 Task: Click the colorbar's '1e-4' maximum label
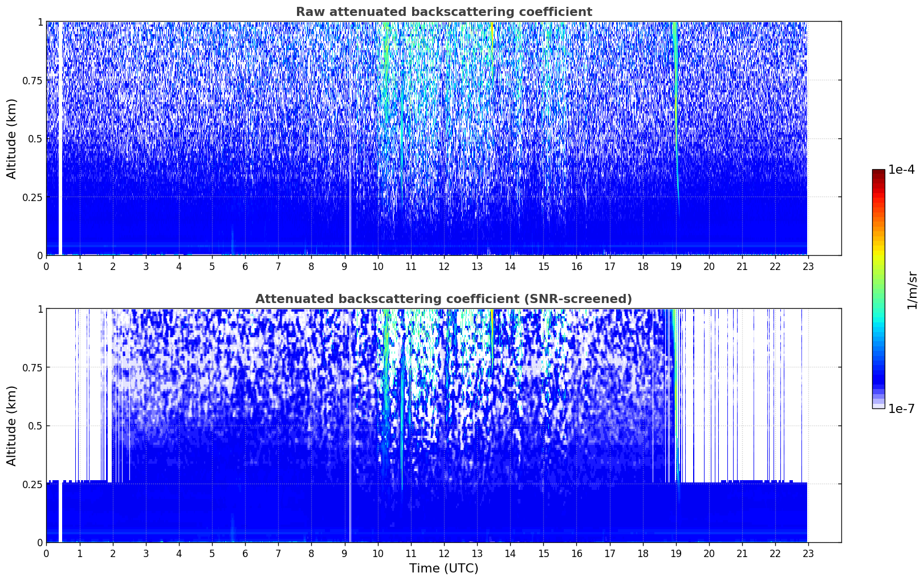tap(902, 170)
